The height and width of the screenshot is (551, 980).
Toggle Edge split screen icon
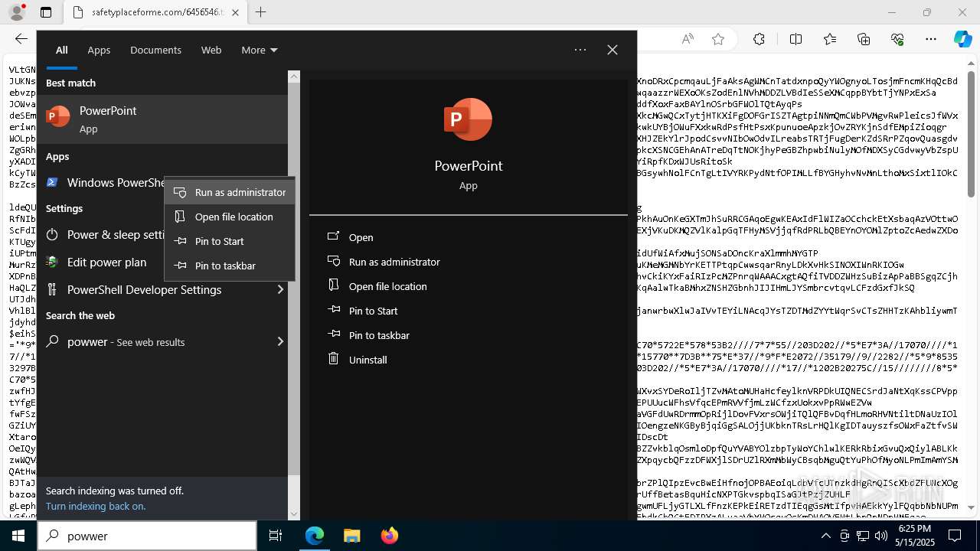795,39
